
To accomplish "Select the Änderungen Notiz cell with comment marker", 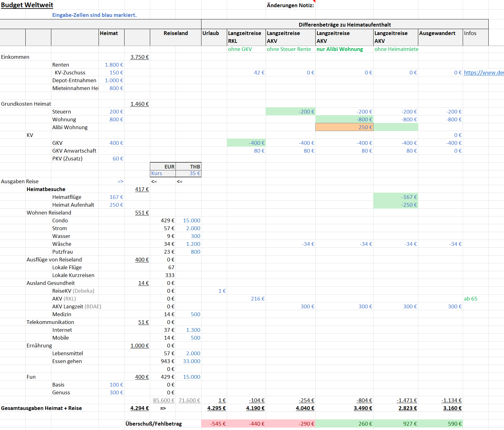I will pos(290,5).
